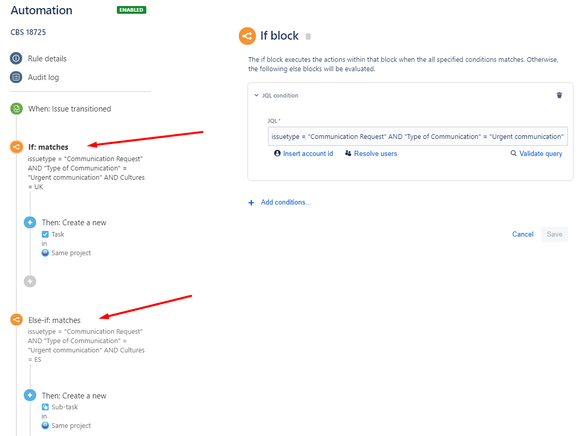Viewport: 577px width, 436px height.
Task: Open the Rule details section
Action: click(x=47, y=59)
